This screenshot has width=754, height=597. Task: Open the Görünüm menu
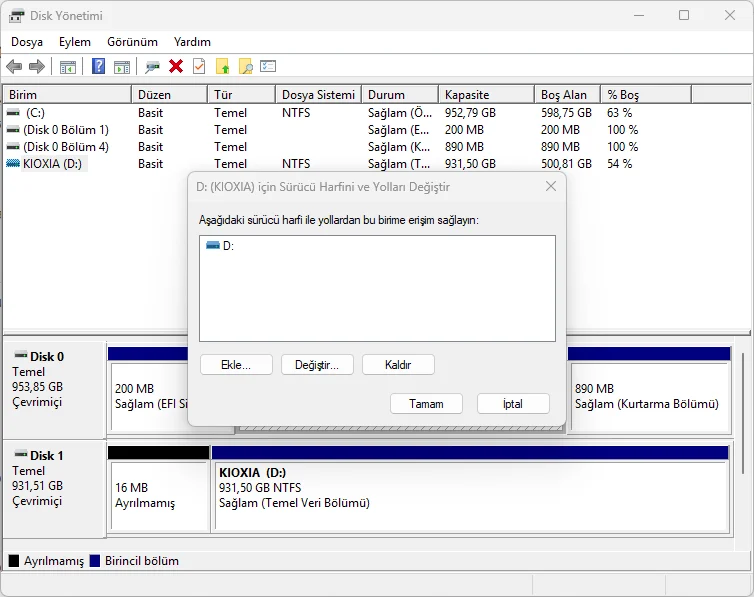coord(132,42)
